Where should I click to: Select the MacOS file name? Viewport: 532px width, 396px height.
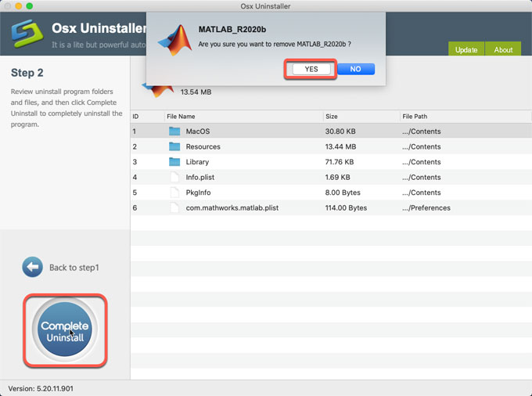(x=198, y=131)
